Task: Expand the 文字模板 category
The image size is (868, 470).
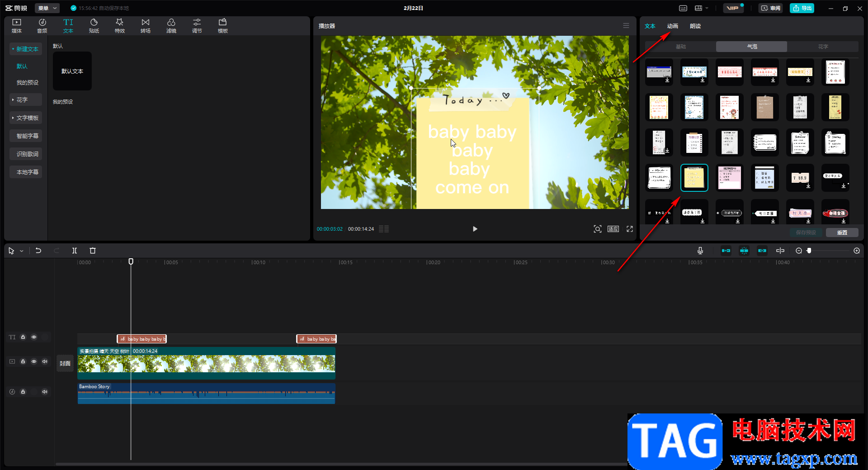Action: (26, 118)
